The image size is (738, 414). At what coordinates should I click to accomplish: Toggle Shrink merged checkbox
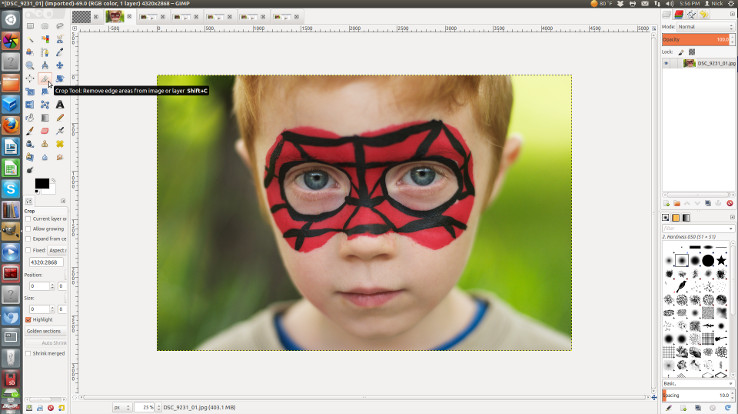pos(28,353)
